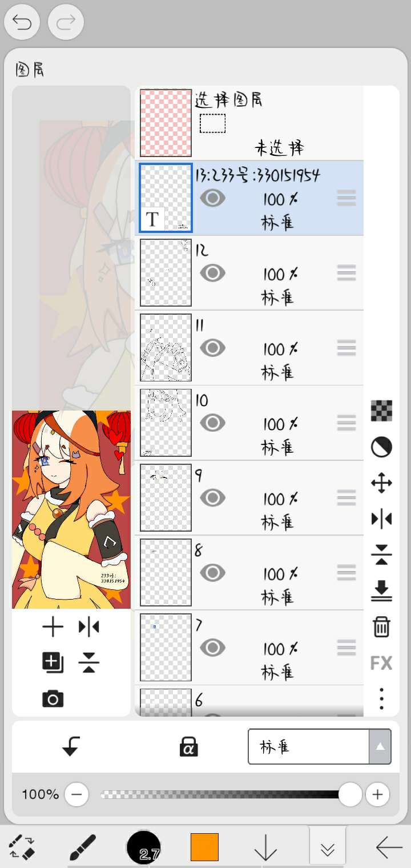Tap the undo arrow button
Image resolution: width=411 pixels, height=868 pixels.
click(22, 22)
